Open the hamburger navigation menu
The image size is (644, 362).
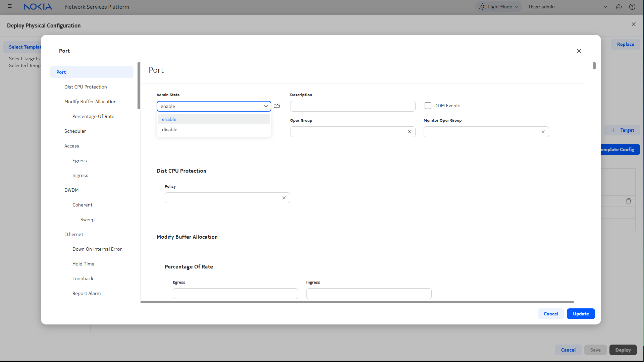pos(10,6)
